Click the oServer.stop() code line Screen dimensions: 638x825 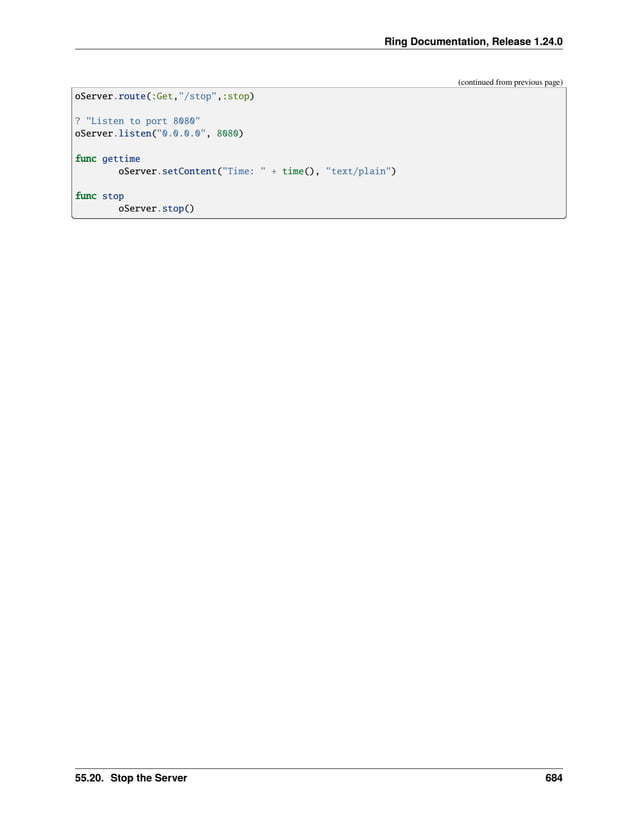pos(156,208)
